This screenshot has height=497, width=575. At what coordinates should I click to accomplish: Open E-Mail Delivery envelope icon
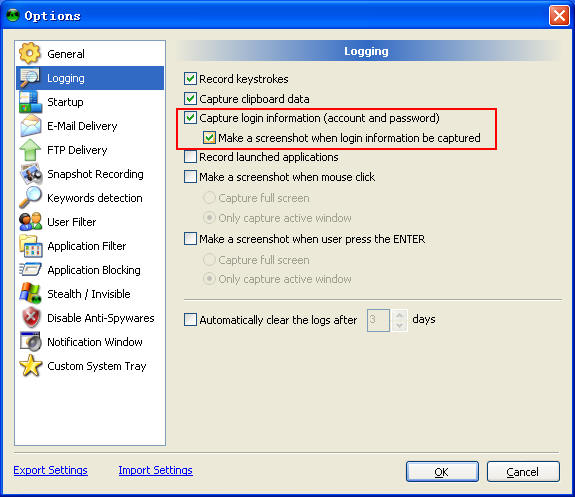(30, 126)
